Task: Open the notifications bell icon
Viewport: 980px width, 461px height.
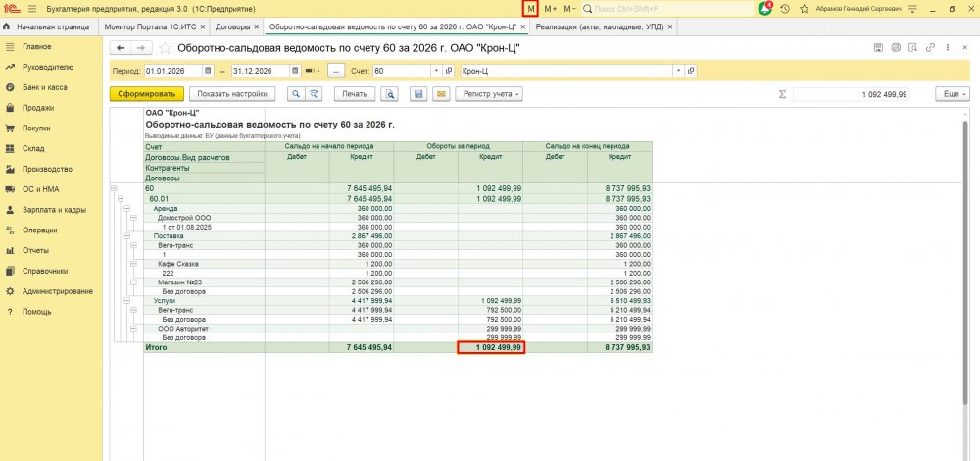Action: (765, 9)
